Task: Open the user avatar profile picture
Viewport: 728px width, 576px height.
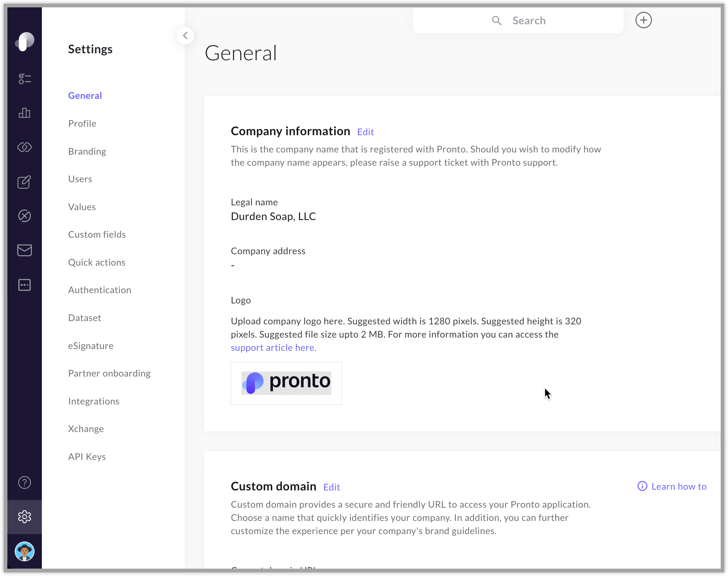Action: (25, 551)
